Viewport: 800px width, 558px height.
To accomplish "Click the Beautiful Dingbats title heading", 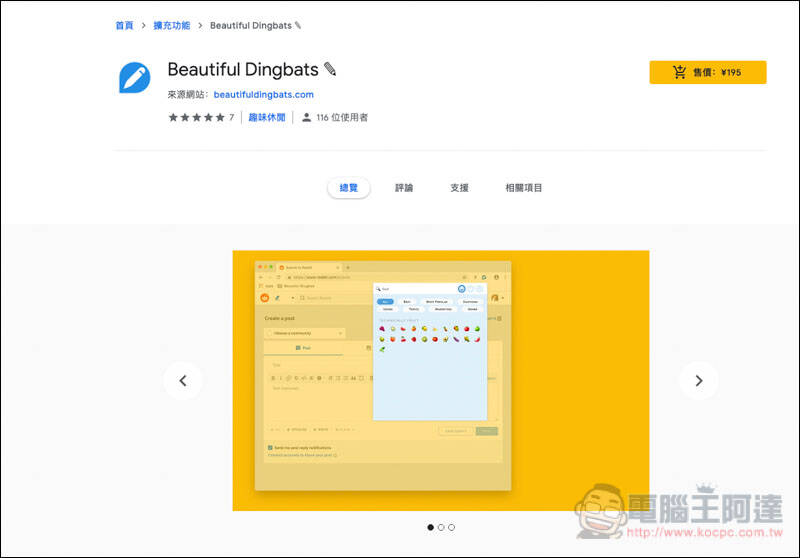I will click(x=252, y=69).
